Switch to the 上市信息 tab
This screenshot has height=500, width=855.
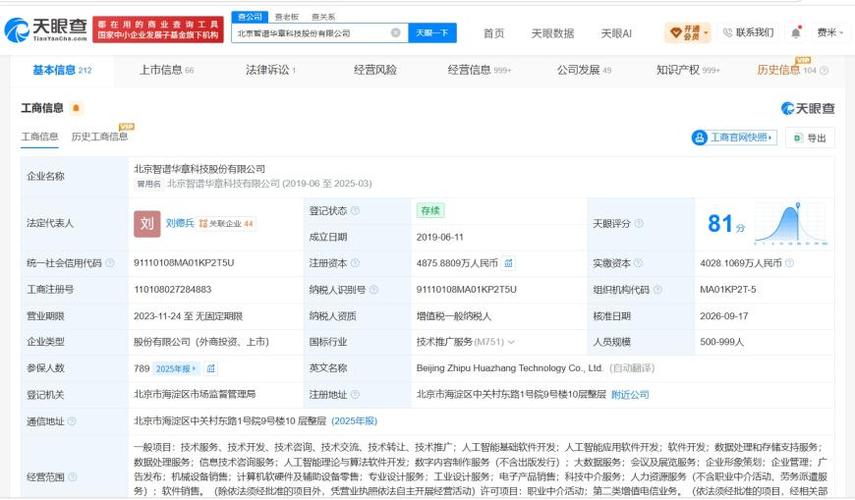tap(166, 70)
